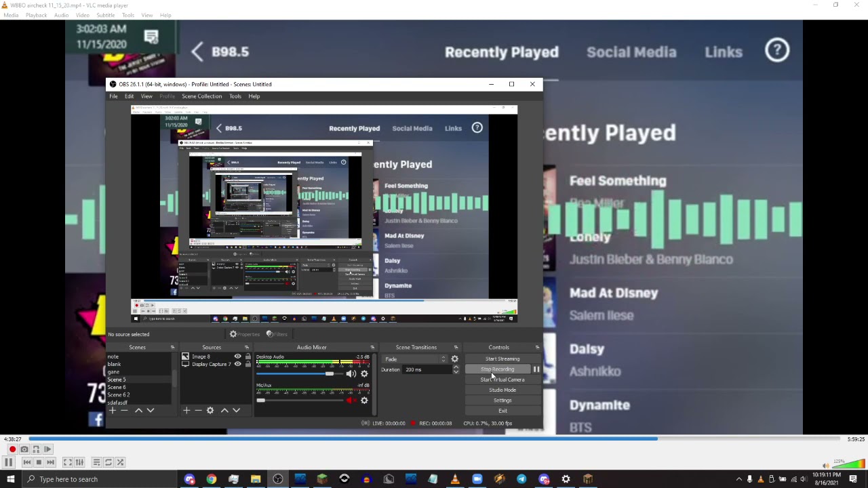Pause the OBS recording
The width and height of the screenshot is (868, 488).
(536, 369)
